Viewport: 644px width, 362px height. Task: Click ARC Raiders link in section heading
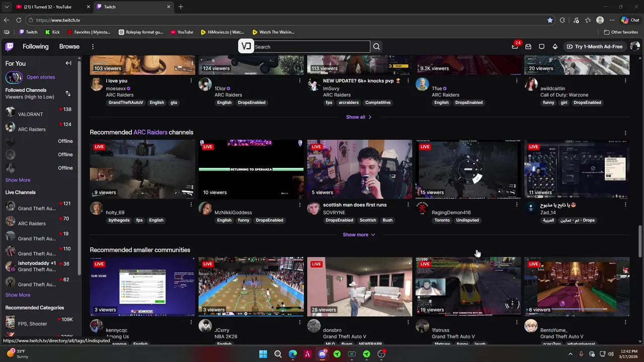pyautogui.click(x=150, y=132)
